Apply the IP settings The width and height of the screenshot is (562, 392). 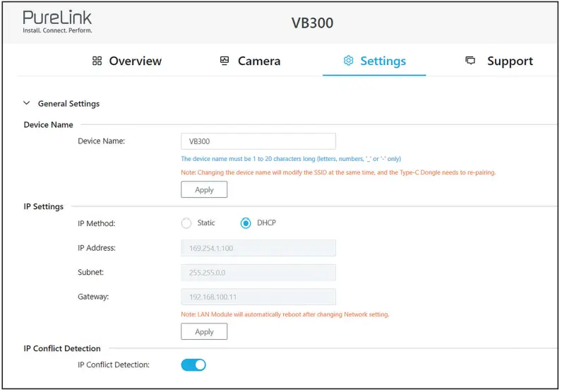pyautogui.click(x=204, y=332)
